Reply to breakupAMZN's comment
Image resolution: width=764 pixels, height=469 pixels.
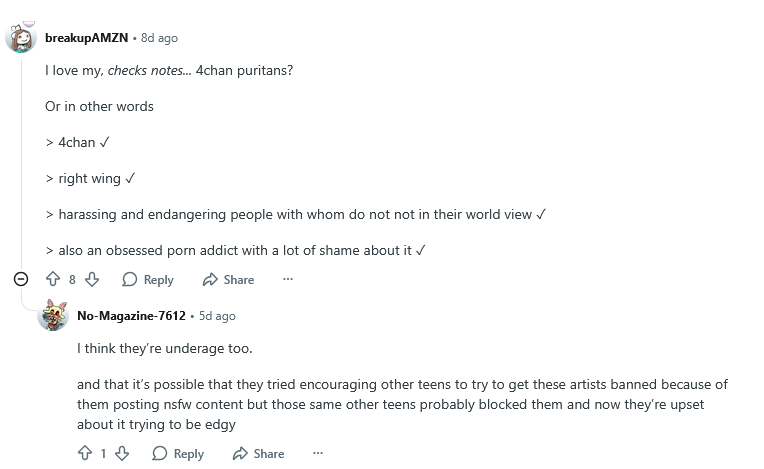(x=148, y=280)
